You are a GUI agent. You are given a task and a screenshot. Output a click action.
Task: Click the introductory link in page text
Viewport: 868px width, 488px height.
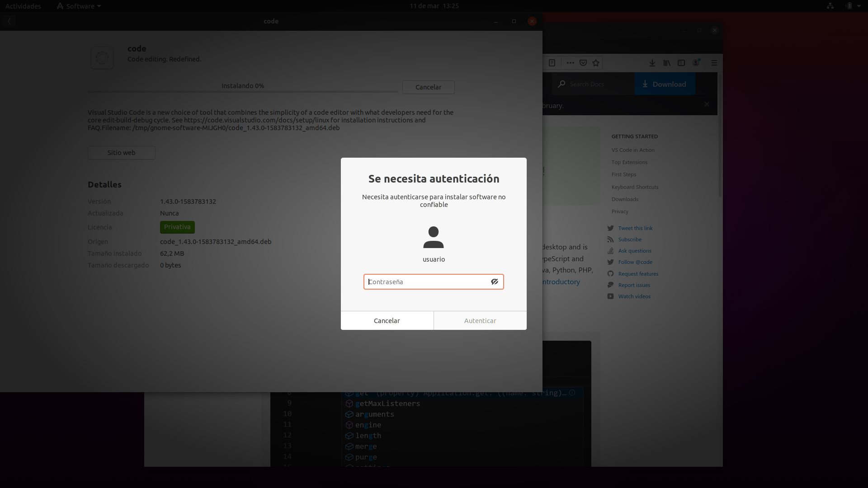pyautogui.click(x=561, y=282)
